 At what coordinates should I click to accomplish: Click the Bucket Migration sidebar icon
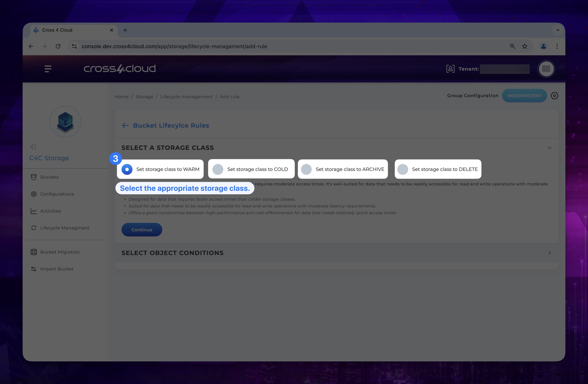(x=34, y=251)
